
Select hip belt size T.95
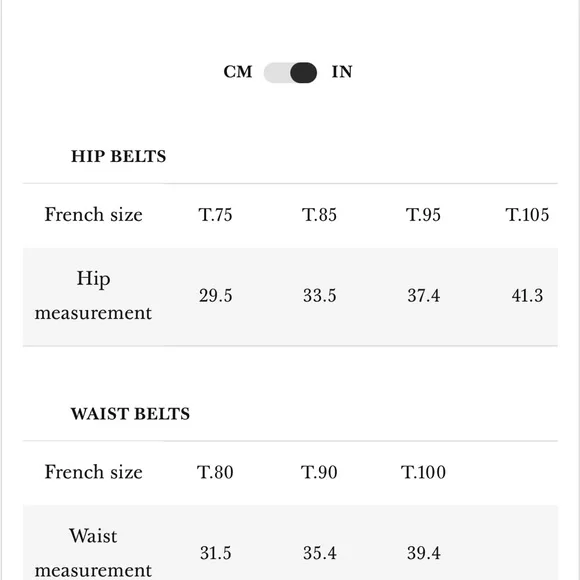pos(423,215)
